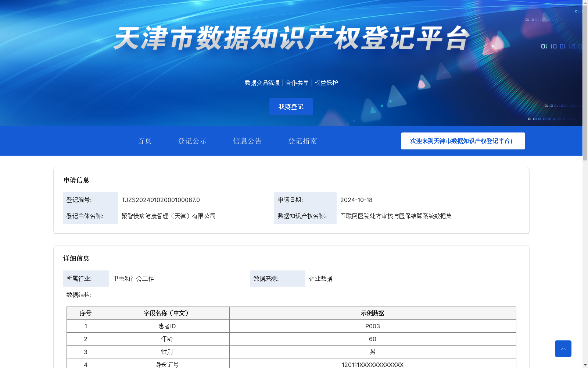Open the 信息公告 nav item

tap(247, 141)
